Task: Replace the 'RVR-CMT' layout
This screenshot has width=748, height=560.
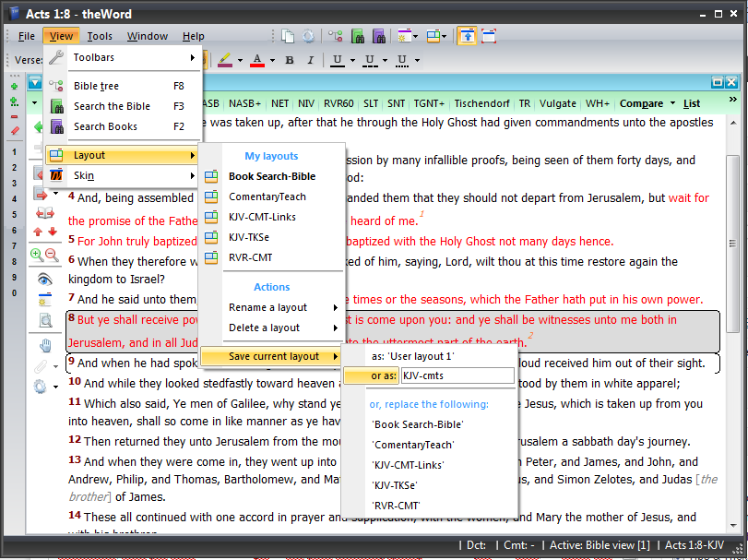Action: coord(429,506)
